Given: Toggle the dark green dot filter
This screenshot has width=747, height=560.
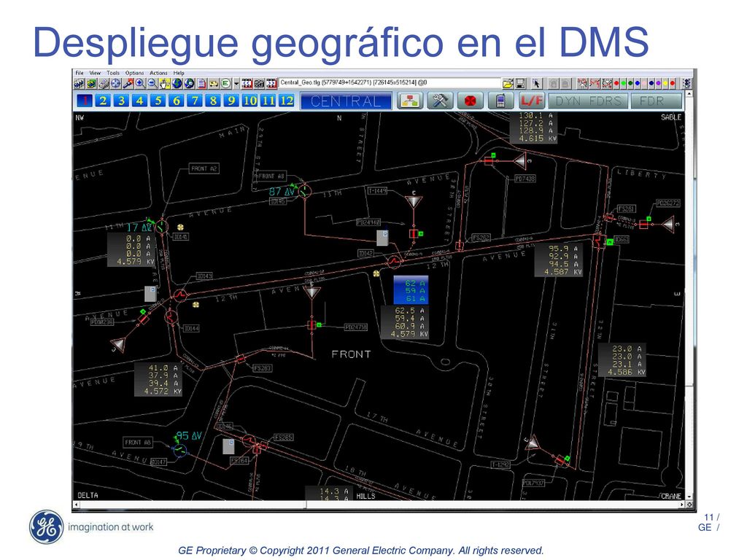Looking at the screenshot, I should pyautogui.click(x=630, y=83).
